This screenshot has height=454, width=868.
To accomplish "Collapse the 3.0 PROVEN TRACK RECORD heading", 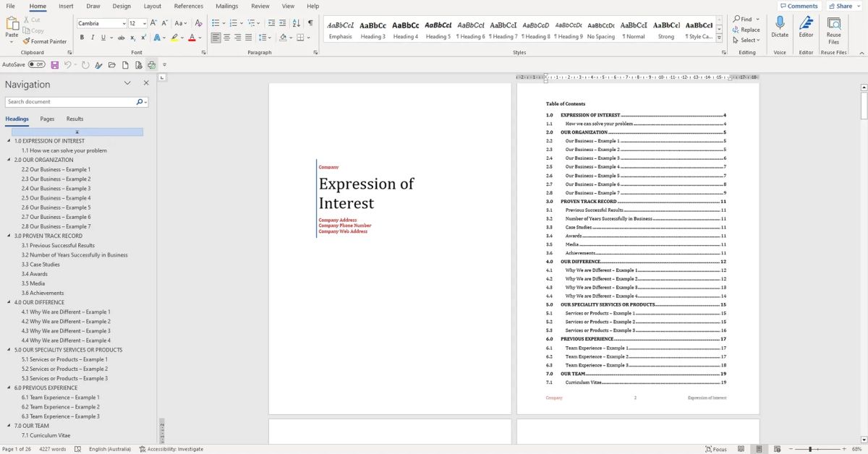I will (8, 236).
